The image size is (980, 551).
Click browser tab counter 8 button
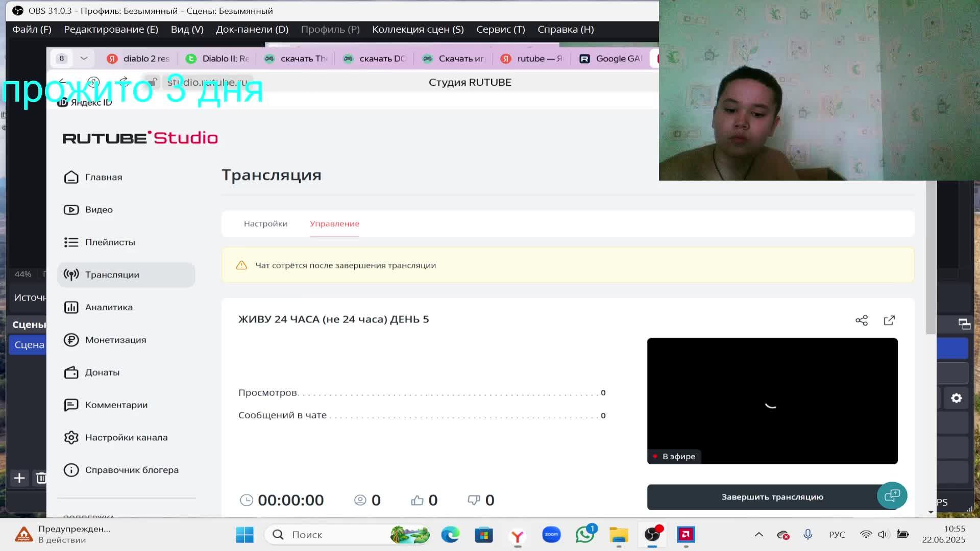(x=62, y=59)
